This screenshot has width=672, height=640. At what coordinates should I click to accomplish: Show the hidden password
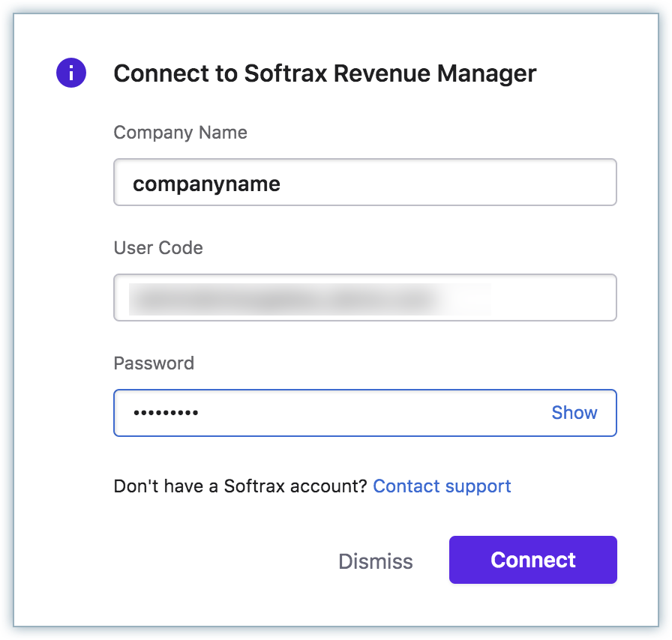coord(574,413)
